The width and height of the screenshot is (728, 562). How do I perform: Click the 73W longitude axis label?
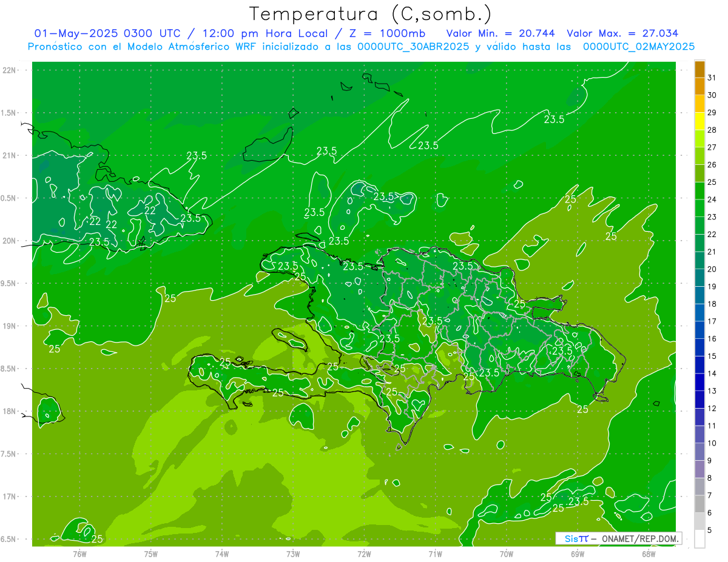[293, 554]
